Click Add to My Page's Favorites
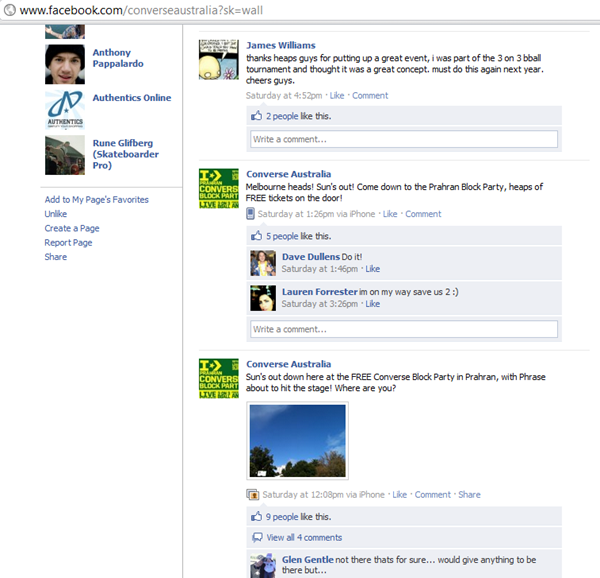Screen dimensions: 600x578 (x=96, y=200)
